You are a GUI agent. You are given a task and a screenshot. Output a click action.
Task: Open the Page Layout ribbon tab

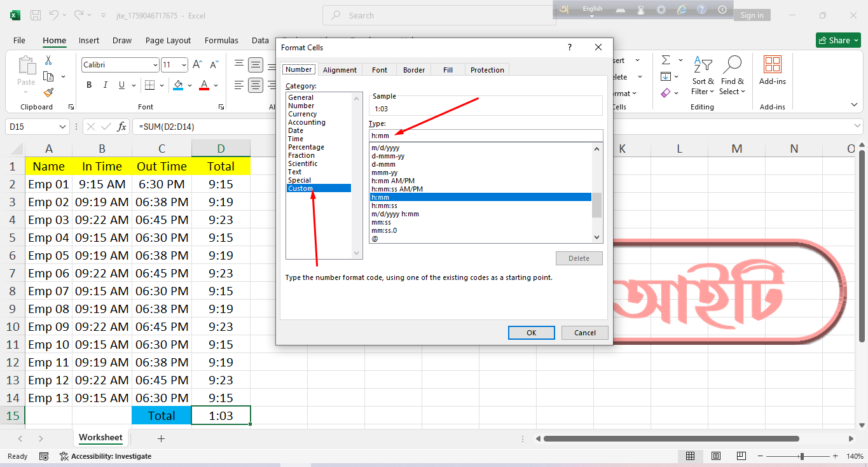[168, 41]
